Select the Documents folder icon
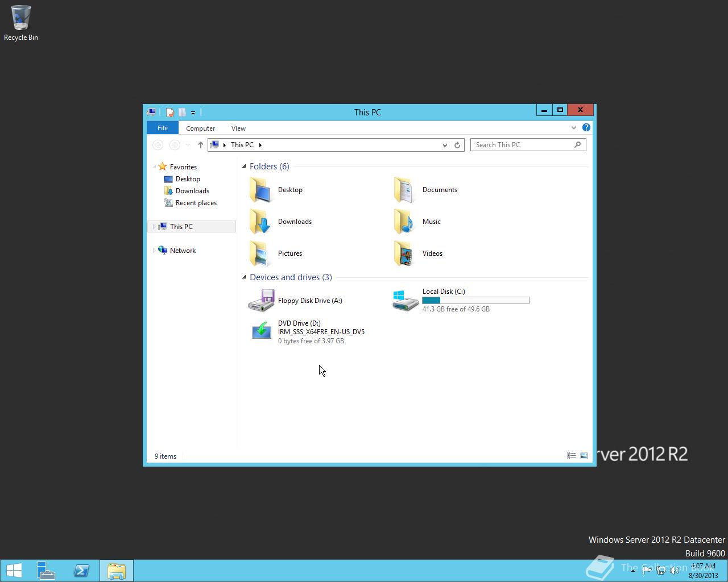Image resolution: width=728 pixels, height=582 pixels. [x=405, y=190]
